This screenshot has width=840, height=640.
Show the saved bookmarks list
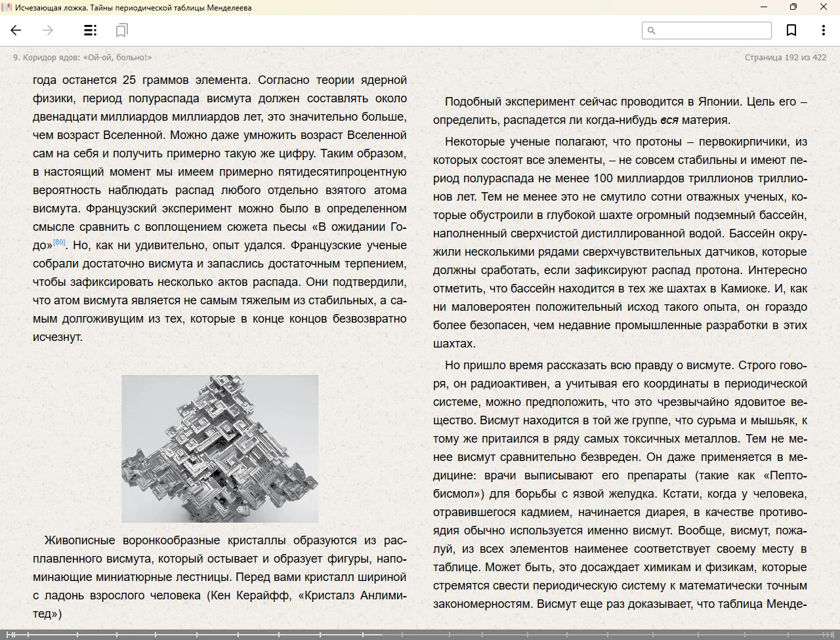point(121,30)
